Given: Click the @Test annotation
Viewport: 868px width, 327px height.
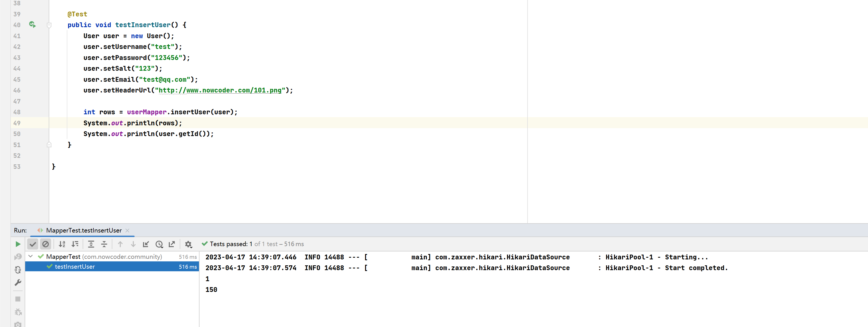Looking at the screenshot, I should (x=77, y=14).
